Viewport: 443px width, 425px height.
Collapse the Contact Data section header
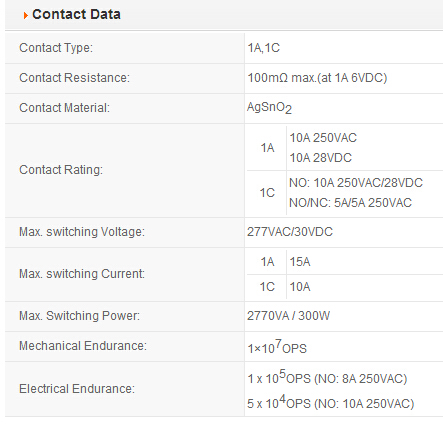click(x=224, y=15)
